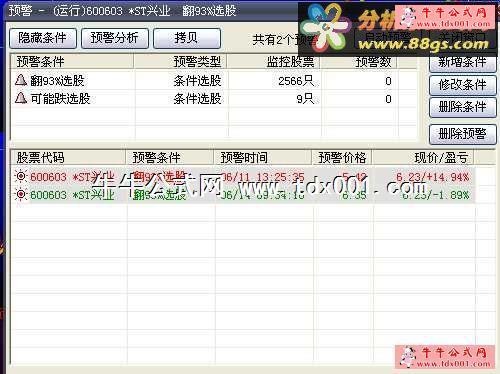Select green alert row 600603 *ST兴业
Image resolution: width=500 pixels, height=374 pixels.
point(243,195)
